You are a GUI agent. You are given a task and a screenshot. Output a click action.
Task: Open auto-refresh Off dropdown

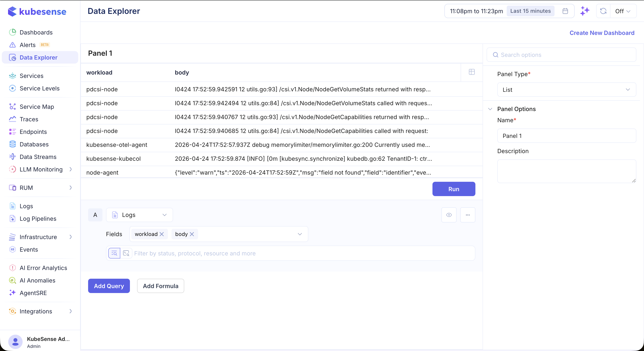click(x=623, y=11)
